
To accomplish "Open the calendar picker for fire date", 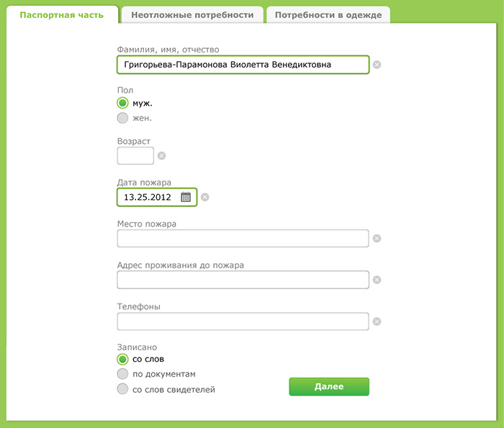I will (185, 196).
